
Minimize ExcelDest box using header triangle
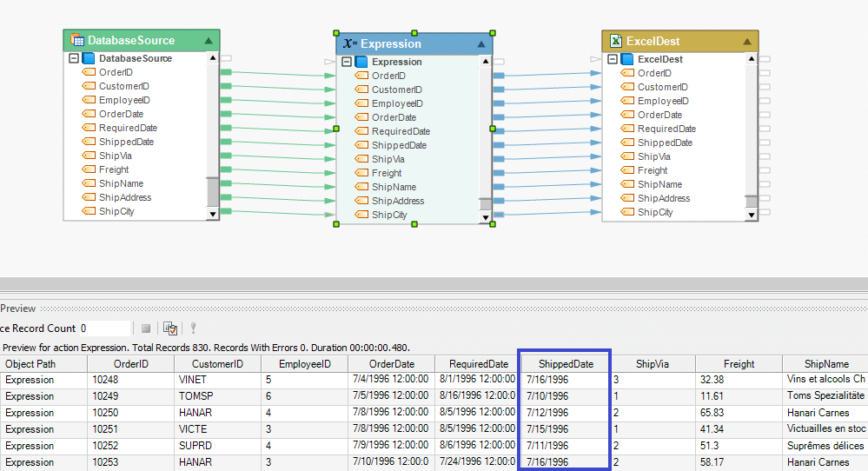pos(746,41)
